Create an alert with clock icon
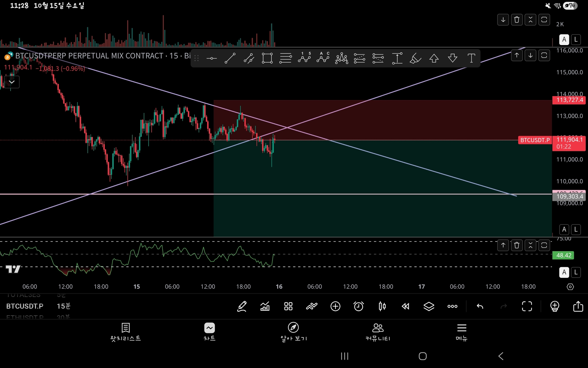Viewport: 588px width, 368px height. pos(359,306)
